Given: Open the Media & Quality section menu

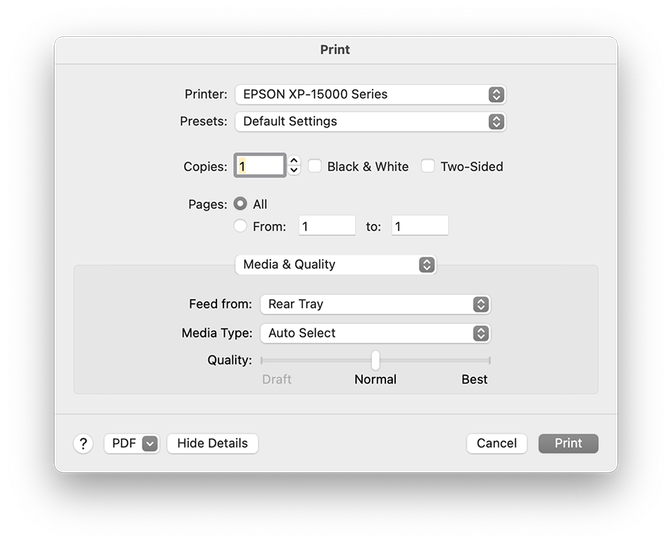Looking at the screenshot, I should [335, 264].
